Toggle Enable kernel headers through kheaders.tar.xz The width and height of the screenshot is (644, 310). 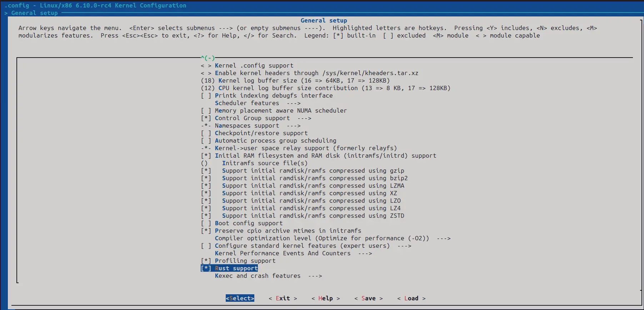pyautogui.click(x=309, y=73)
